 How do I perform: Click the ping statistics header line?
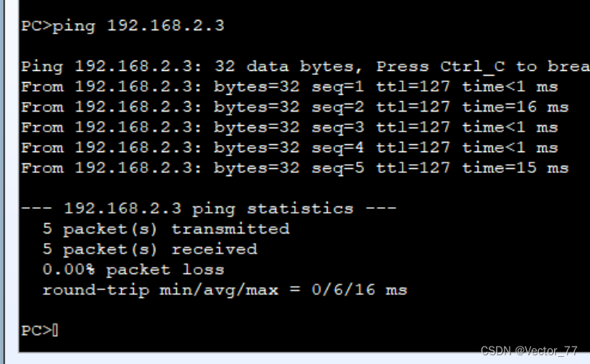[x=209, y=209]
